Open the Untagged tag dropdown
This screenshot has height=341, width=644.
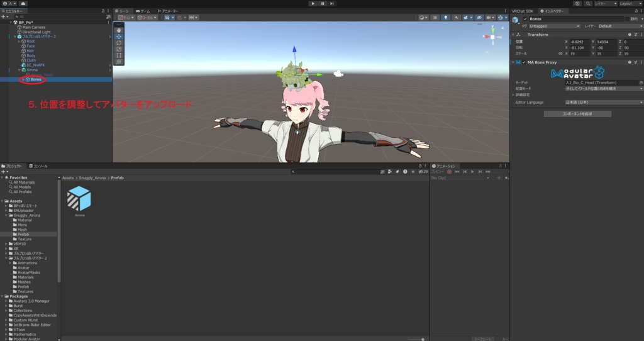coord(554,26)
